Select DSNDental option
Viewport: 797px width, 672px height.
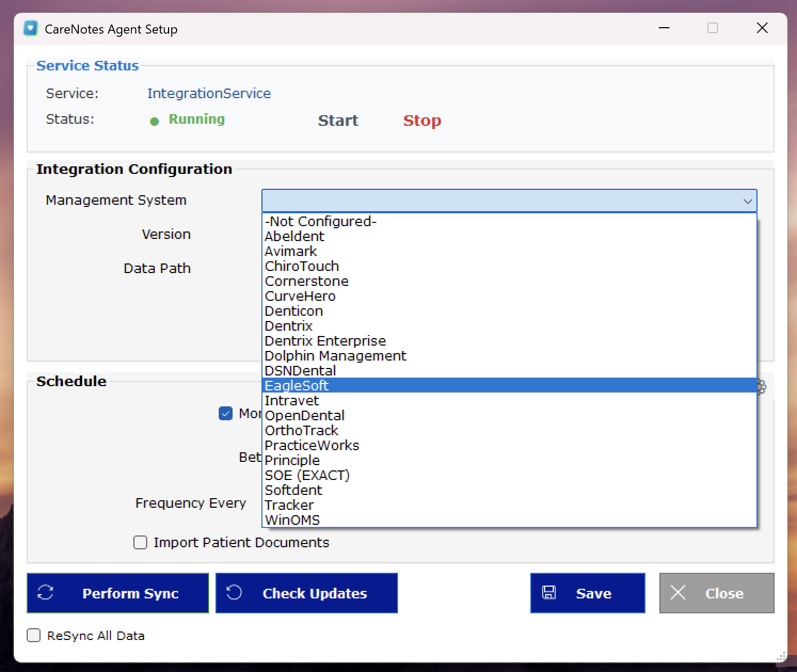[509, 371]
